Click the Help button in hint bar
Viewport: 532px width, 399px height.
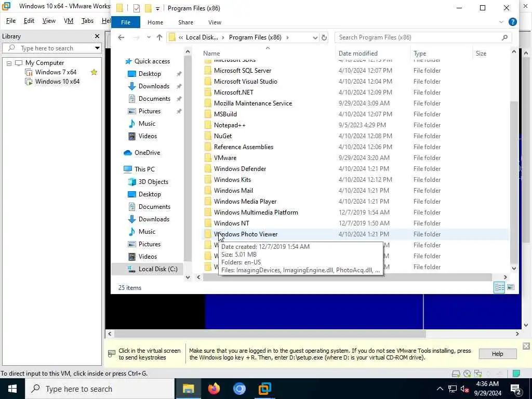point(497,353)
